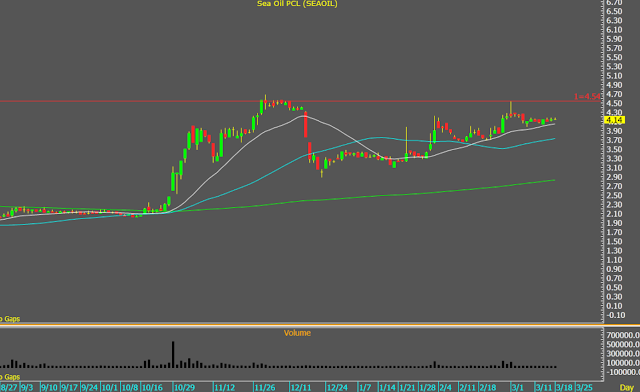Select the 5.70 price axis value
Screen dimensions: 640x392
[614, 48]
